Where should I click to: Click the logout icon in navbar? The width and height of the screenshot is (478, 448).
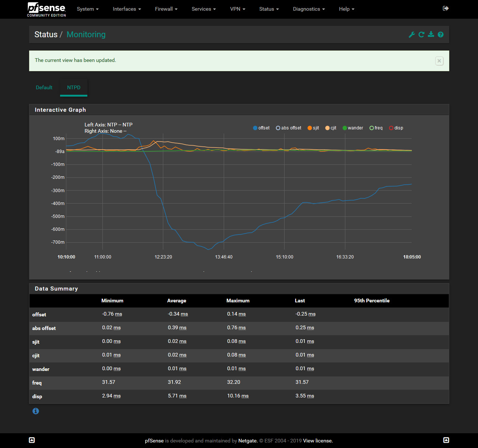446,8
